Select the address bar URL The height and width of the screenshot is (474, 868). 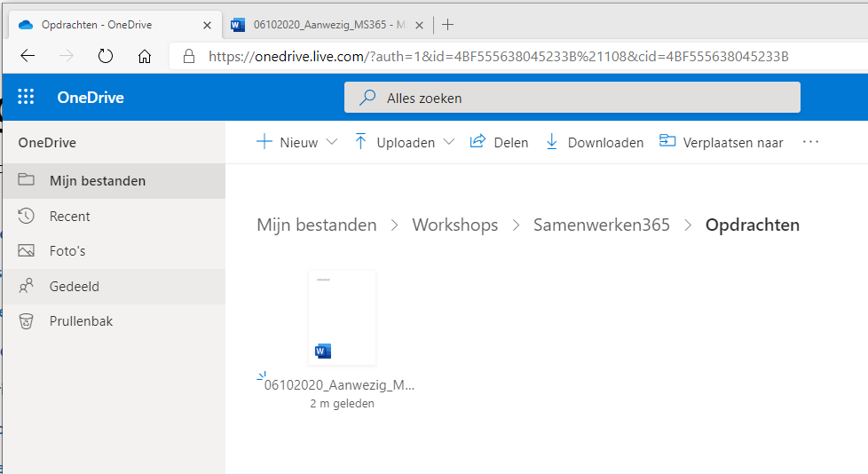click(x=498, y=56)
